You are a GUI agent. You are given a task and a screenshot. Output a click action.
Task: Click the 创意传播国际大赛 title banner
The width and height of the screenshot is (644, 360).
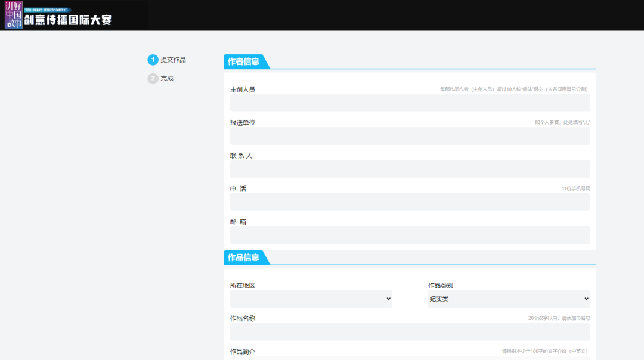[67, 20]
